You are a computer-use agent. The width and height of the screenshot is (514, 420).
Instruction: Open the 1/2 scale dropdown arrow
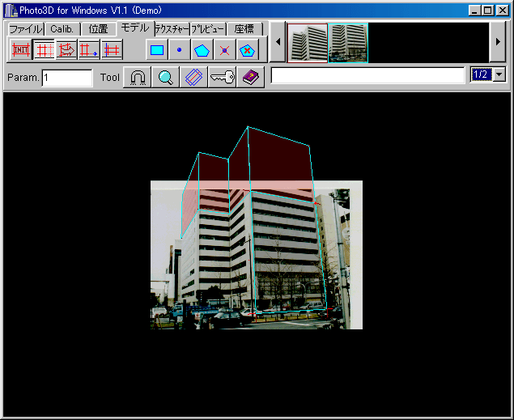(x=499, y=74)
